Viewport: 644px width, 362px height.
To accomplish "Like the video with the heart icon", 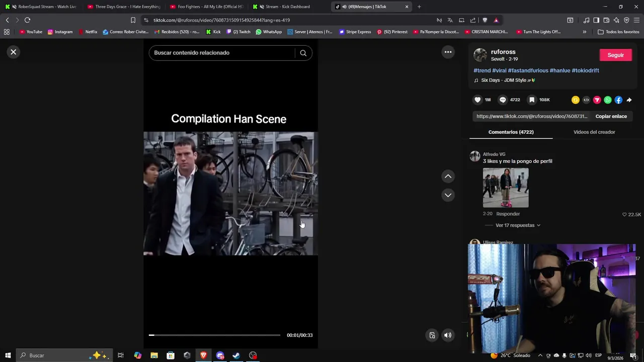I will pos(477,100).
